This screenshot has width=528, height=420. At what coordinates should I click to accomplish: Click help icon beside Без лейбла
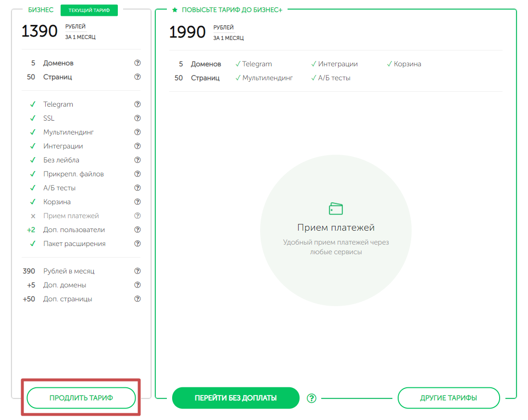pyautogui.click(x=138, y=160)
